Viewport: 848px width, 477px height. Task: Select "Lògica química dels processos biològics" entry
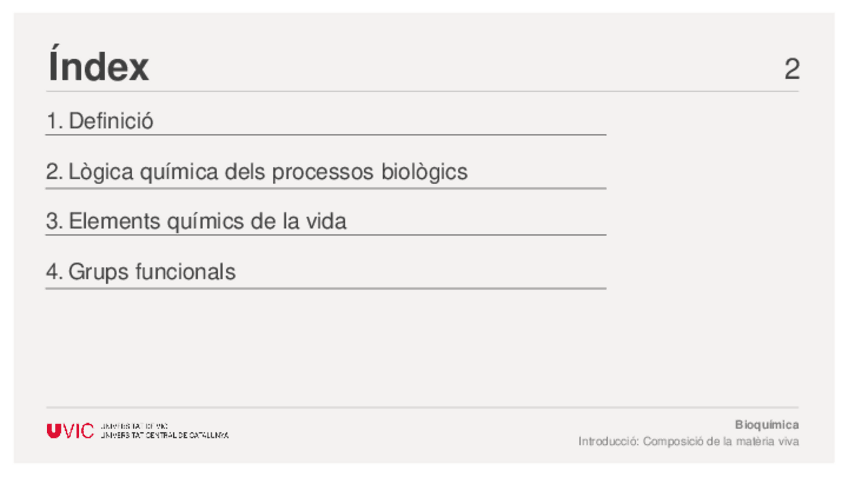267,172
